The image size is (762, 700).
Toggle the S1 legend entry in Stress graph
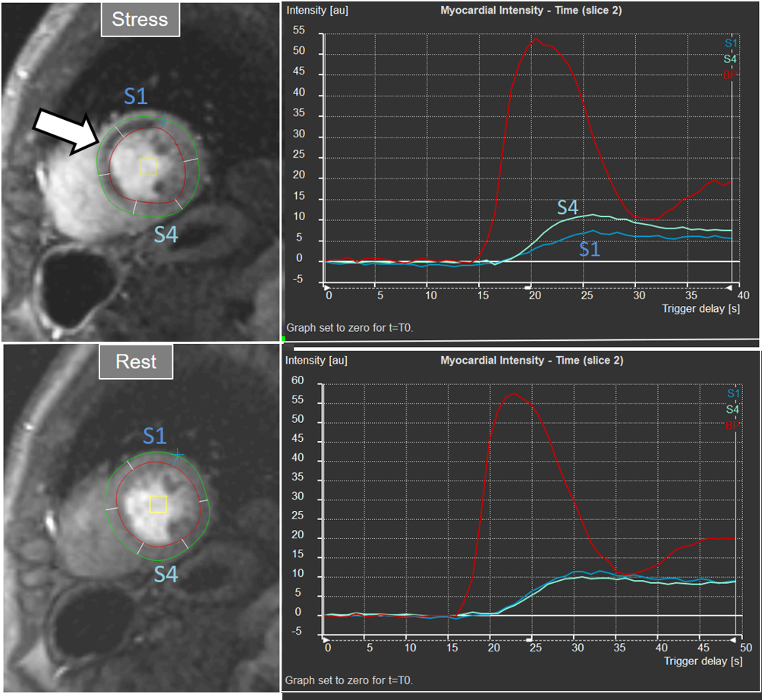(729, 43)
